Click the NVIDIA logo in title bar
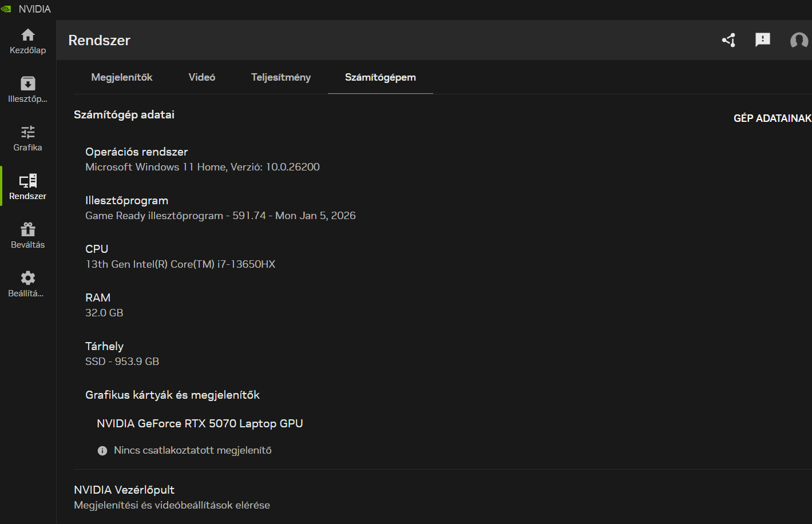The height and width of the screenshot is (524, 812). pos(6,9)
